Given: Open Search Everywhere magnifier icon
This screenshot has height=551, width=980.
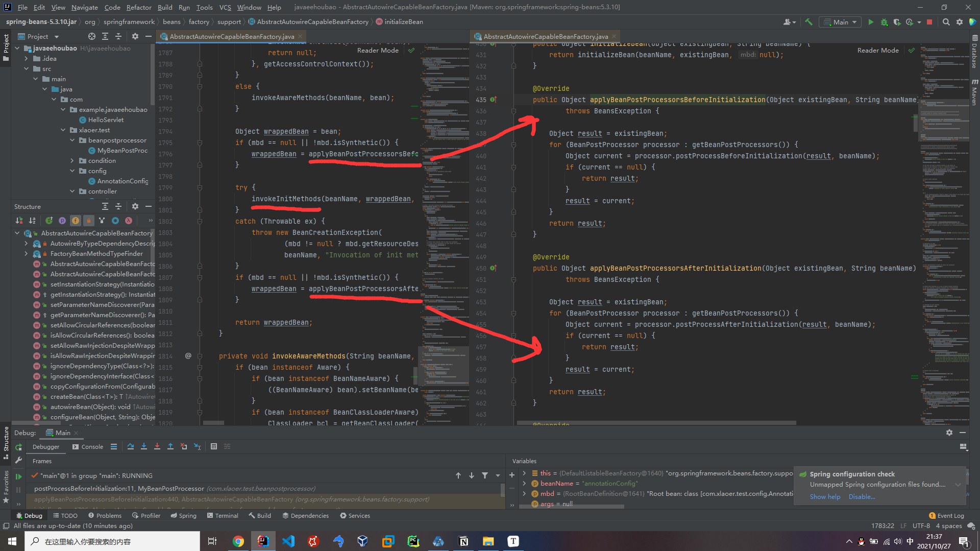Looking at the screenshot, I should [x=946, y=22].
